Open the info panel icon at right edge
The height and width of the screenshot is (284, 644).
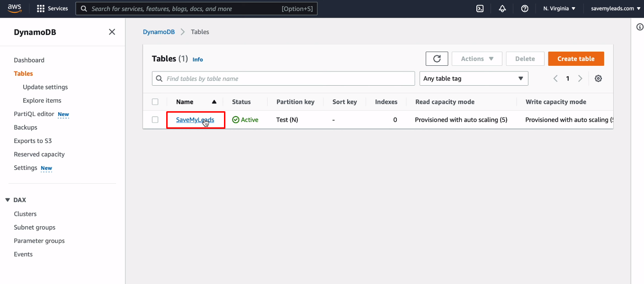coord(640,27)
